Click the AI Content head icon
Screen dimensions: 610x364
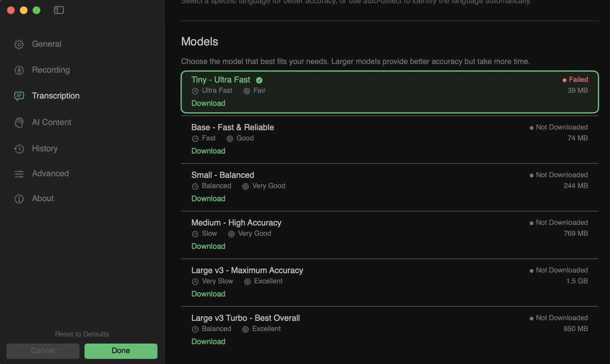19,123
